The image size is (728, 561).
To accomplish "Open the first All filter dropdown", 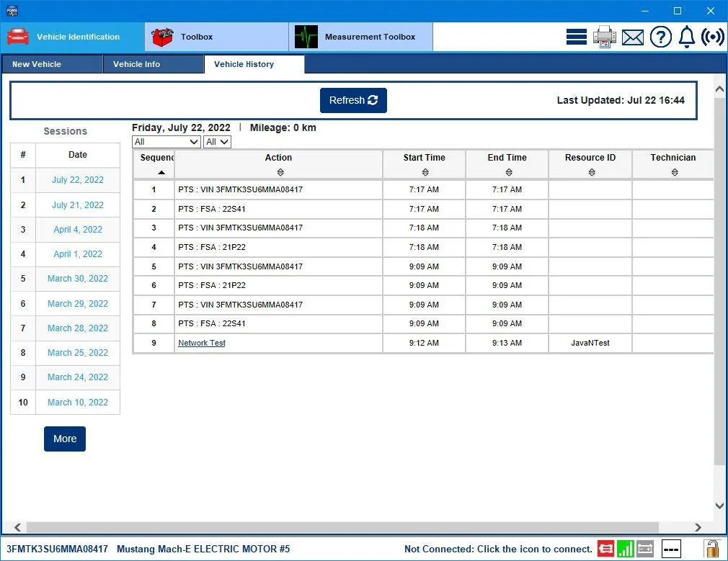I will [x=167, y=142].
